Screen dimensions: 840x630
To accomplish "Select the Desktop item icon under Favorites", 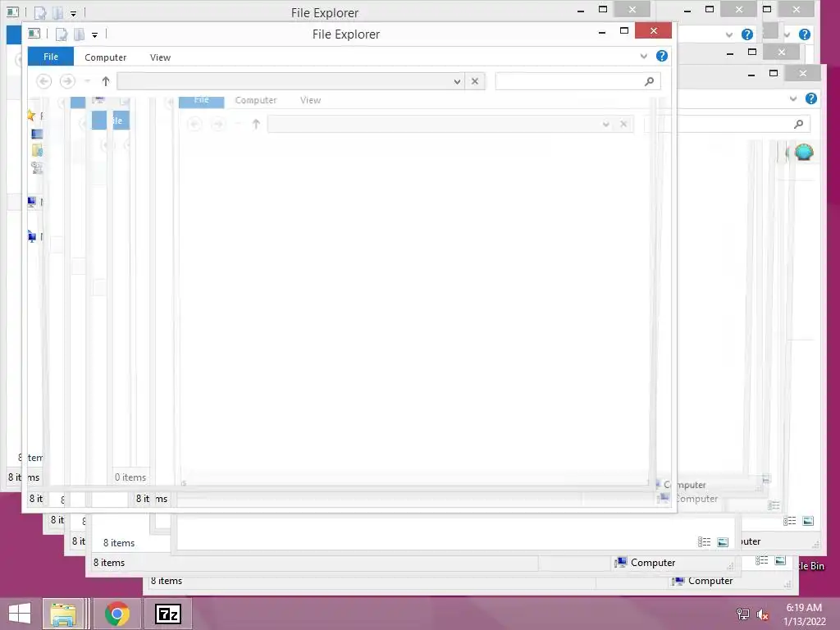I will pyautogui.click(x=37, y=134).
